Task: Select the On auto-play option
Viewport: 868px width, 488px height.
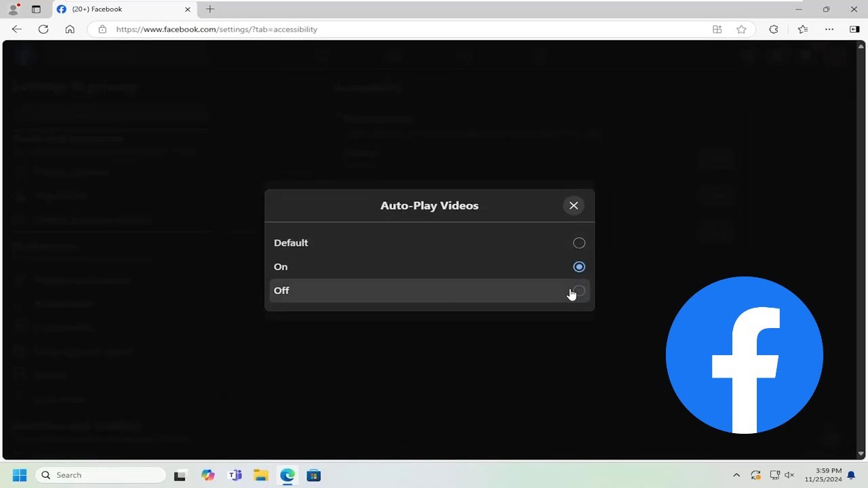Action: (x=429, y=266)
